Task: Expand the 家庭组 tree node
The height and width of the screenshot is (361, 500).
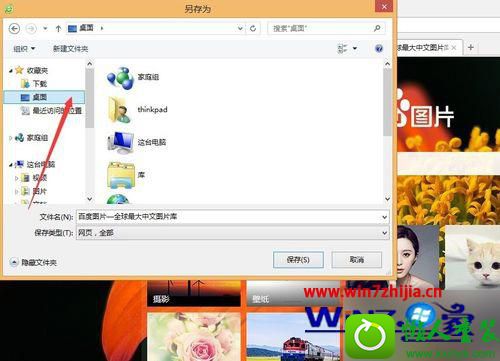Action: click(11, 138)
